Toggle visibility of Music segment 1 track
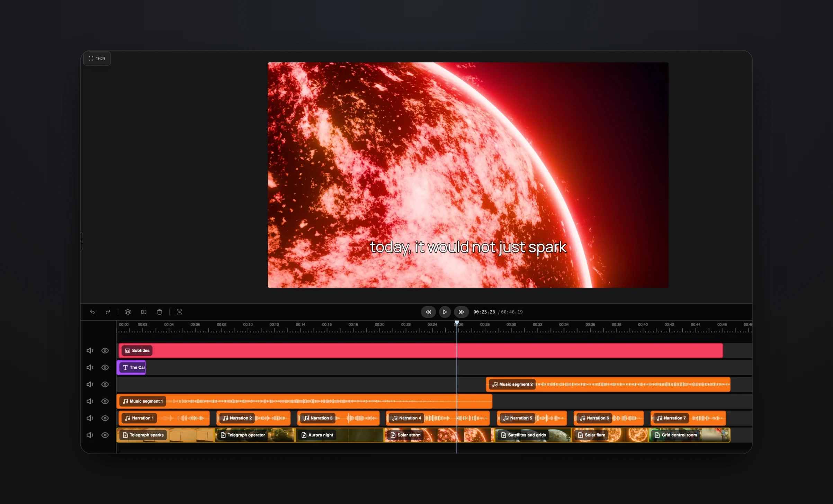Image resolution: width=833 pixels, height=504 pixels. point(105,401)
